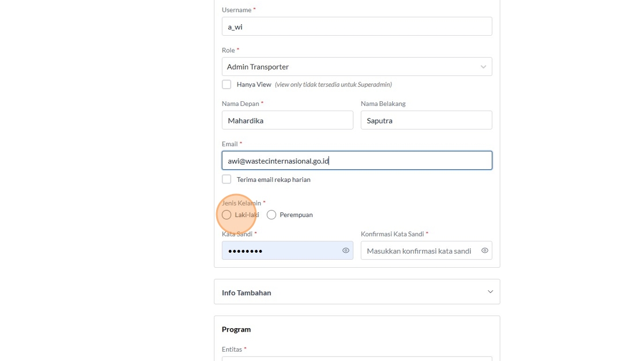644x361 pixels.
Task: Enable Terima email rekap harian
Action: [227, 180]
